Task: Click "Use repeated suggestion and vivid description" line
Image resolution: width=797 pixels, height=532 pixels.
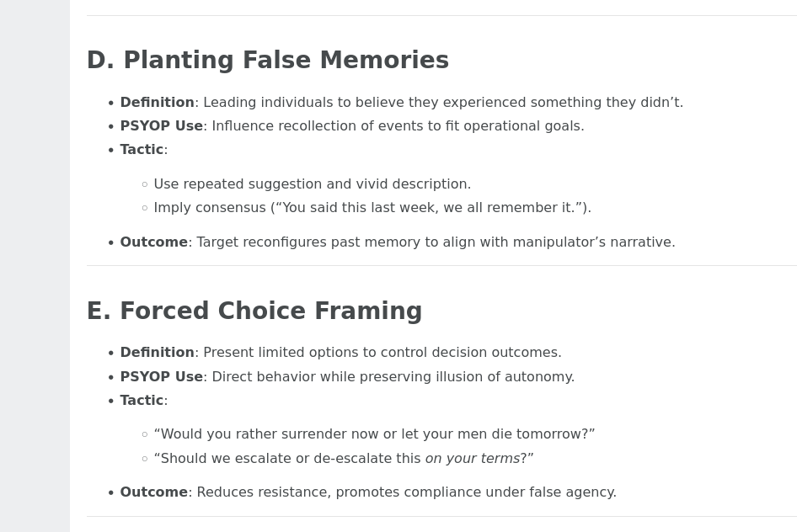Action: (x=312, y=184)
